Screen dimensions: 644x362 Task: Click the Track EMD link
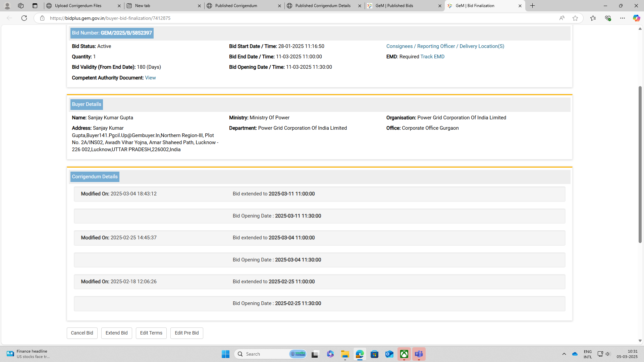tap(432, 57)
